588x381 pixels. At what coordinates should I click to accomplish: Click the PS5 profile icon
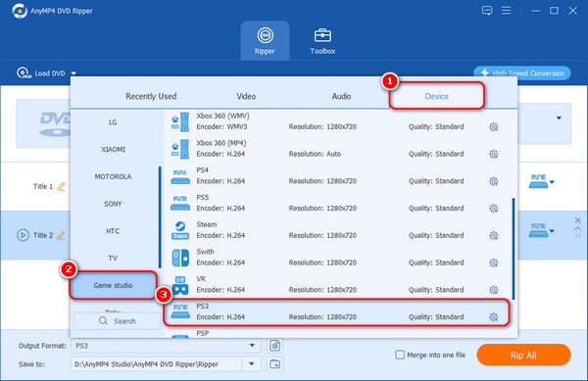click(x=180, y=204)
